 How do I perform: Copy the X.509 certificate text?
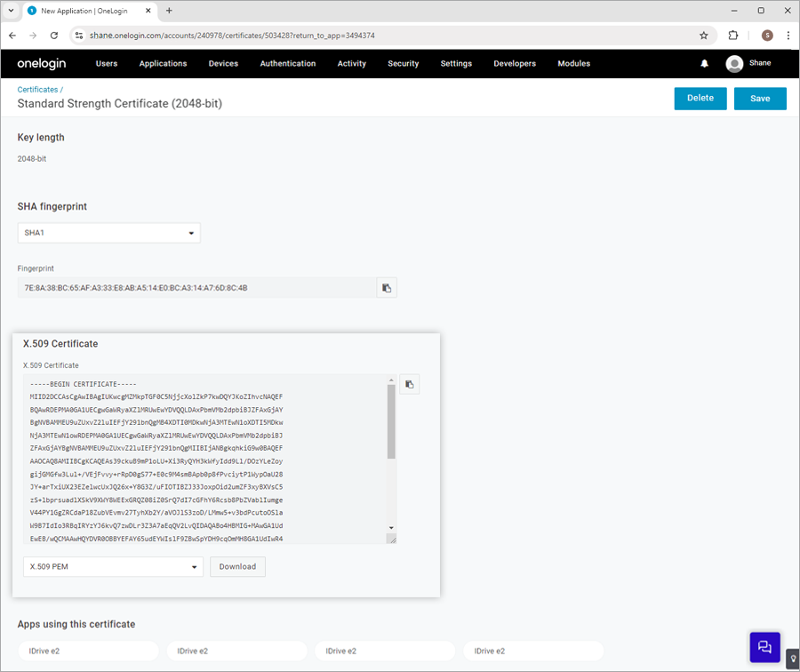(x=409, y=384)
